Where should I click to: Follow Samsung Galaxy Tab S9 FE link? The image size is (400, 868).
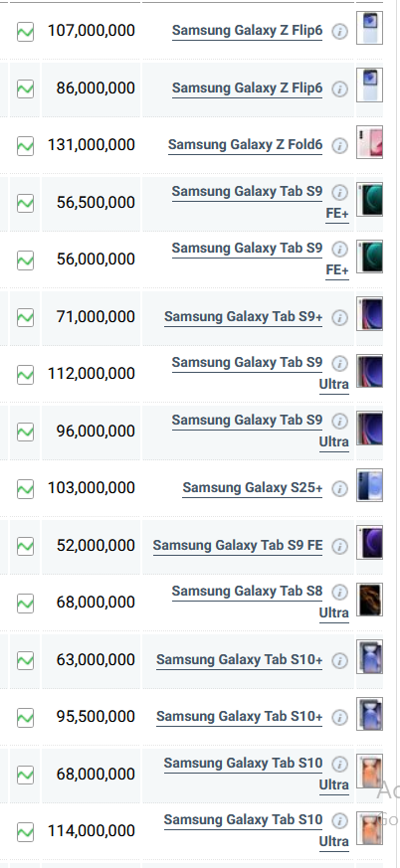[238, 546]
